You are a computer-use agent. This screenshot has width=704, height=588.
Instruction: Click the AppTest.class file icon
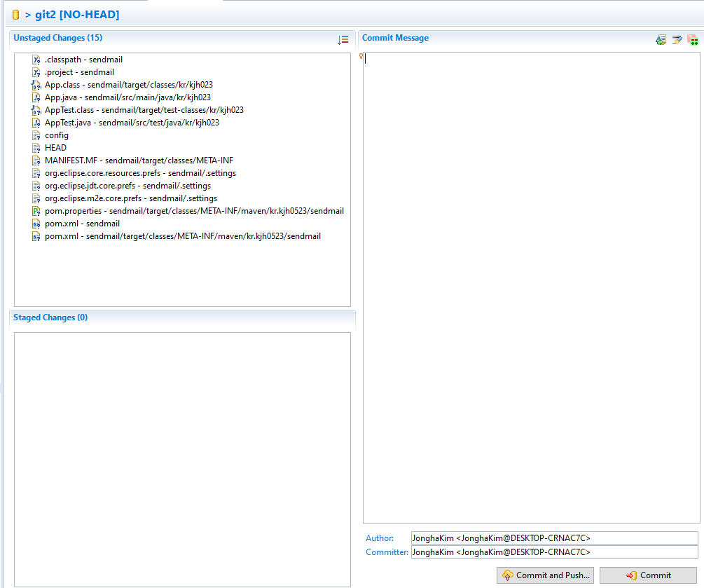tap(36, 110)
